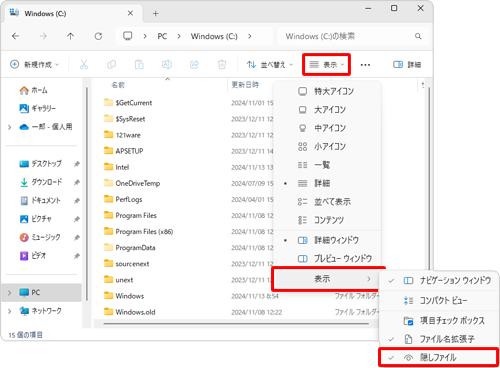500x368 pixels.
Task: Click the Rename icon in toolbar
Action: (x=167, y=64)
